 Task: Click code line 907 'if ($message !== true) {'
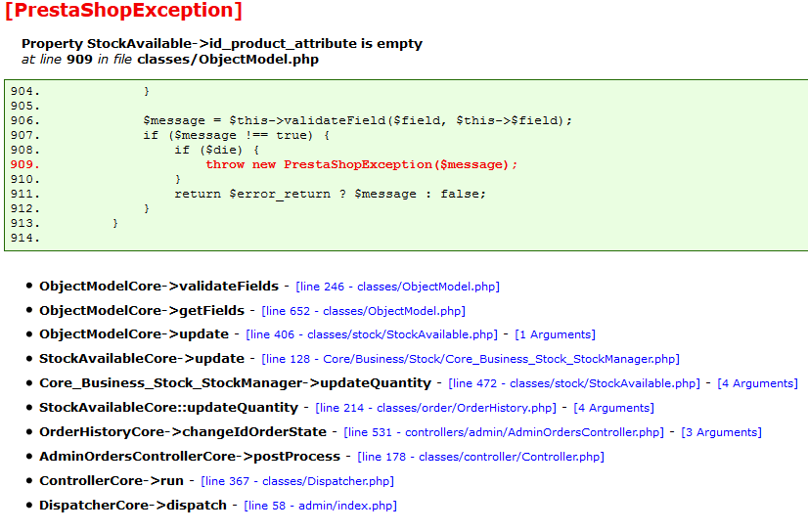237,136
